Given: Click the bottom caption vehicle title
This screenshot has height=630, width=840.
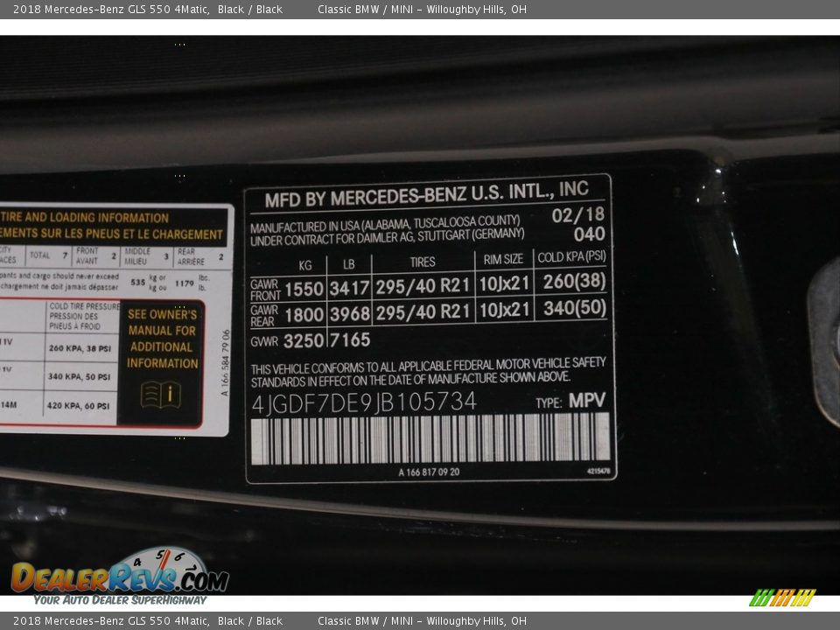Looking at the screenshot, I should (x=147, y=621).
